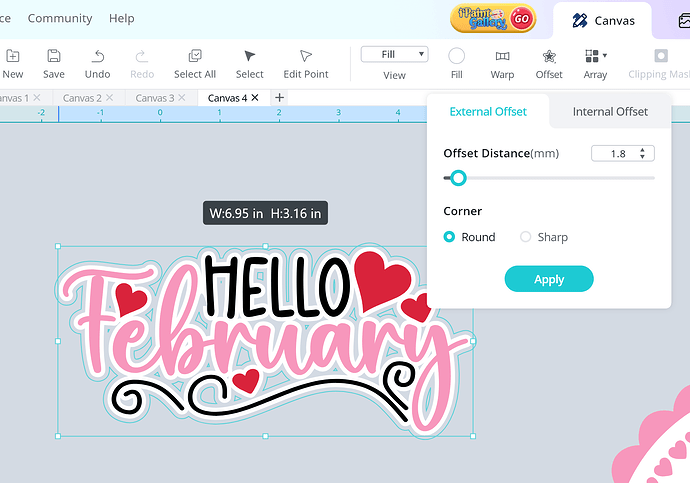The image size is (690, 483).
Task: Click the Fill circle icon
Action: coord(456,56)
